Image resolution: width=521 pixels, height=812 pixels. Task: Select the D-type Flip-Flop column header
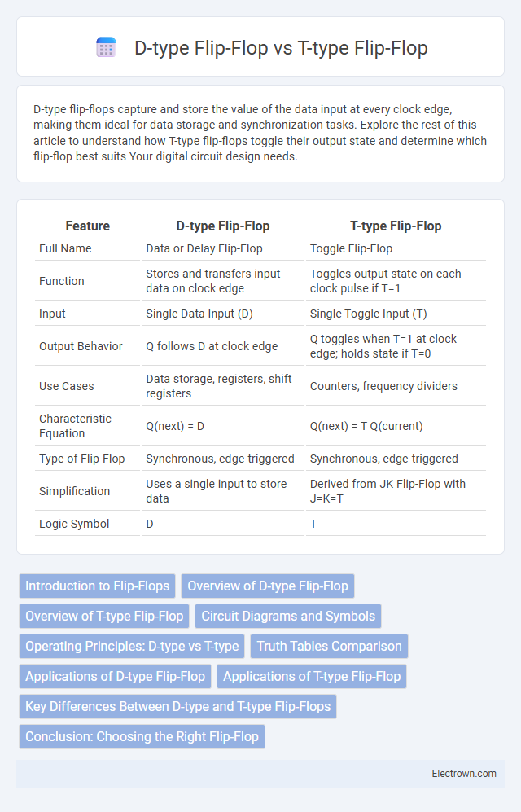click(x=223, y=226)
